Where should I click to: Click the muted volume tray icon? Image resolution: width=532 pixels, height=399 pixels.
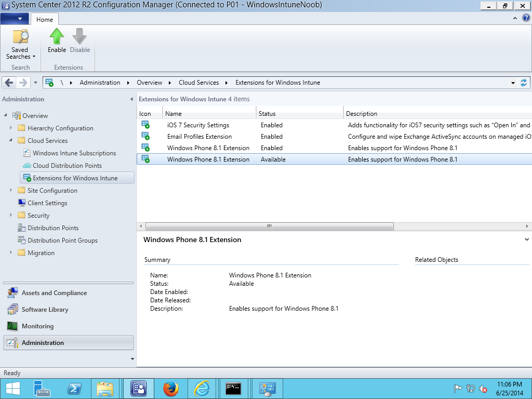coord(483,389)
